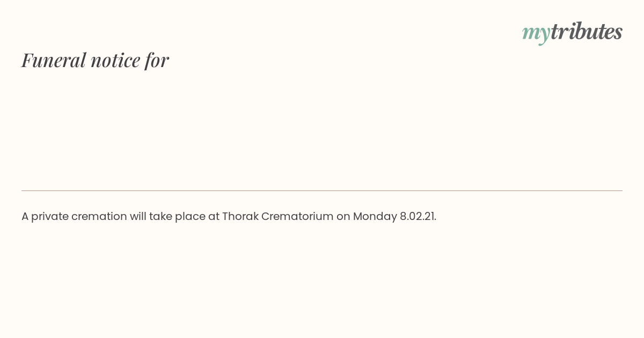Click the word "Thorak"
Screen dimensions: 644x338
point(240,216)
